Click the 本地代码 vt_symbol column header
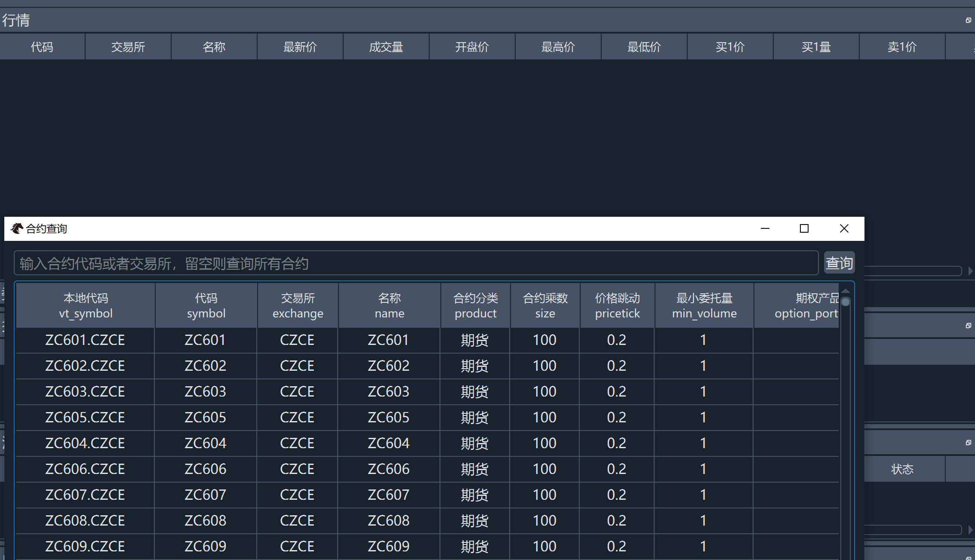 coord(86,305)
